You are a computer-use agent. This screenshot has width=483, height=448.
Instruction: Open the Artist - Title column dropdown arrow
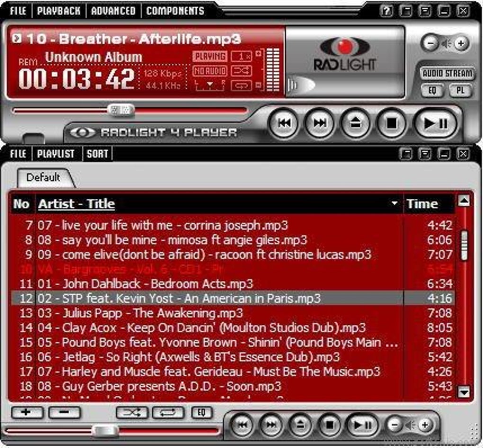pos(394,203)
